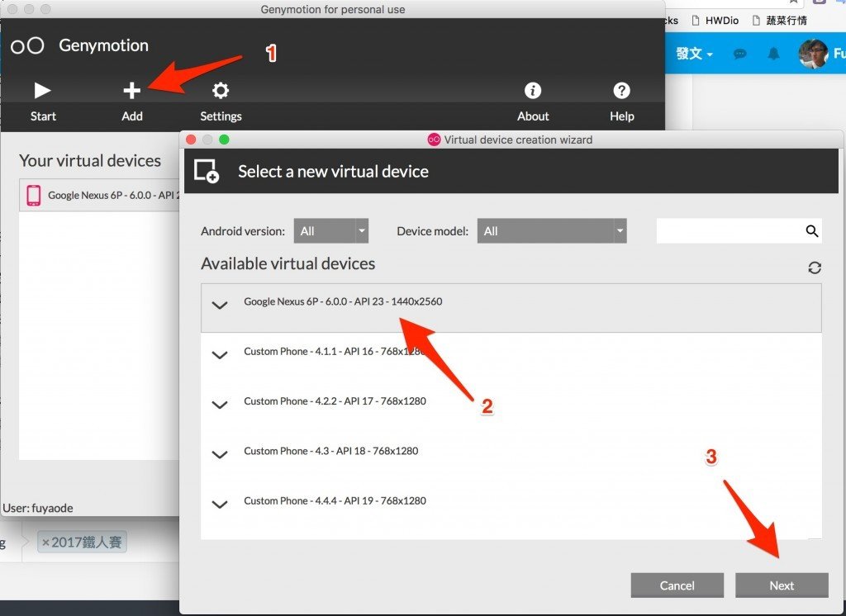The width and height of the screenshot is (846, 616).
Task: Select Custom Phone - 4.2.2 - API 17 text
Action: point(335,400)
